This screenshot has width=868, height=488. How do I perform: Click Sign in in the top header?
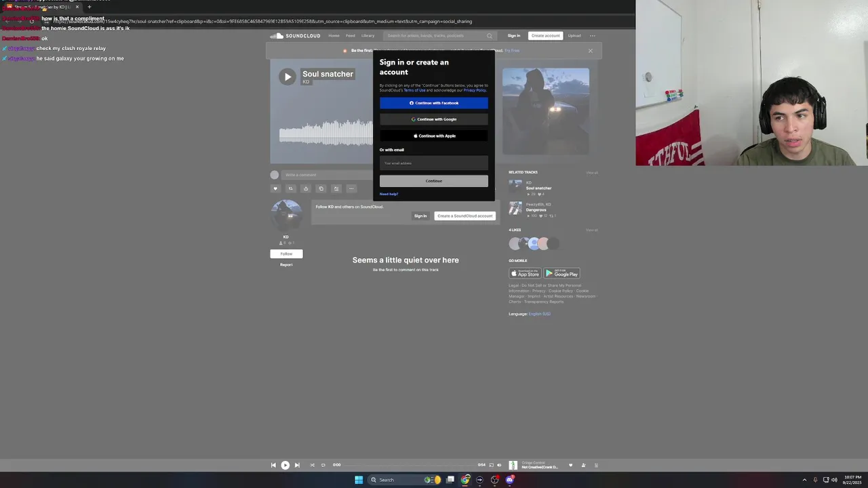point(514,36)
